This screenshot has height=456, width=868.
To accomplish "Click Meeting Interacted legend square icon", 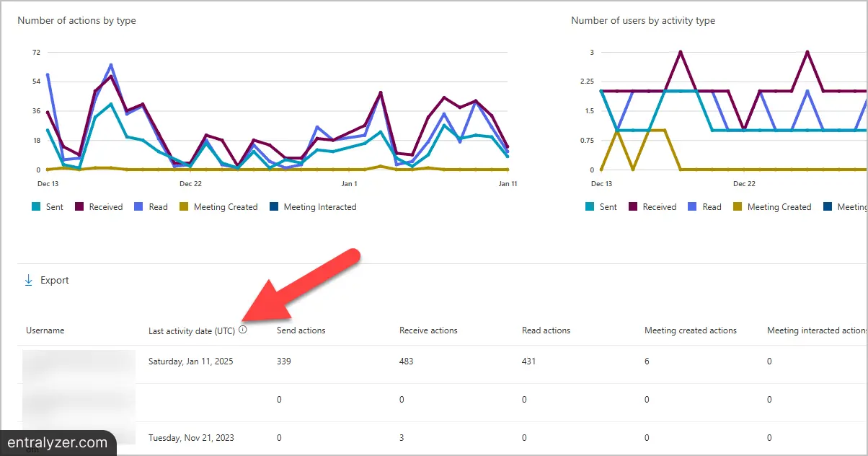I will [x=274, y=206].
